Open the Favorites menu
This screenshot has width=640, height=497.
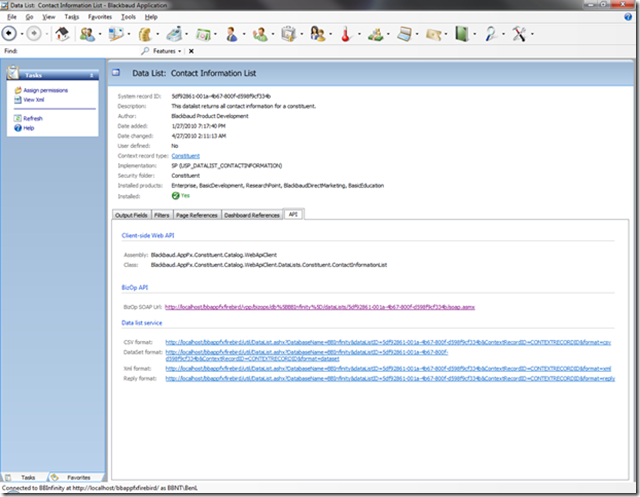99,18
